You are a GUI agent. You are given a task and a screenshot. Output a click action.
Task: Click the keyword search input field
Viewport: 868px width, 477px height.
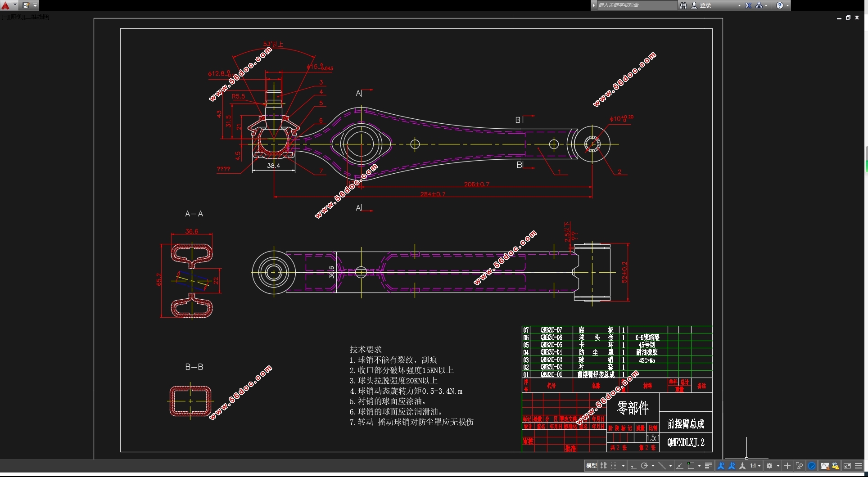(x=637, y=5)
